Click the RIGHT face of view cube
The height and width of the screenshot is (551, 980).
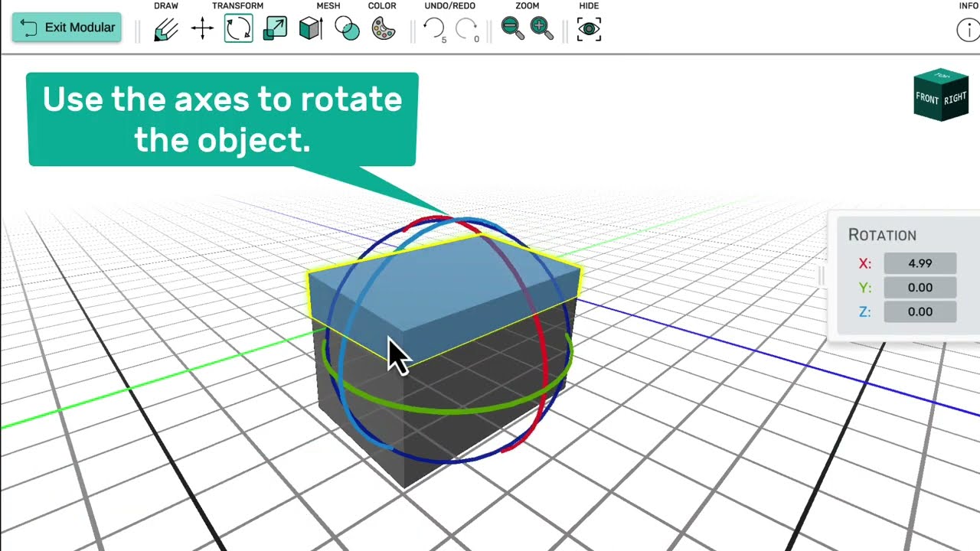(x=955, y=99)
